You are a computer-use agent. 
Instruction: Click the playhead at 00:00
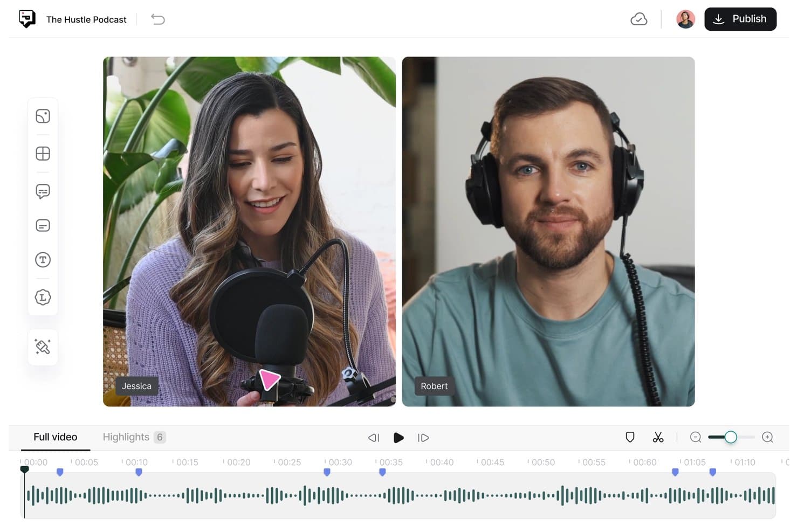[24, 469]
